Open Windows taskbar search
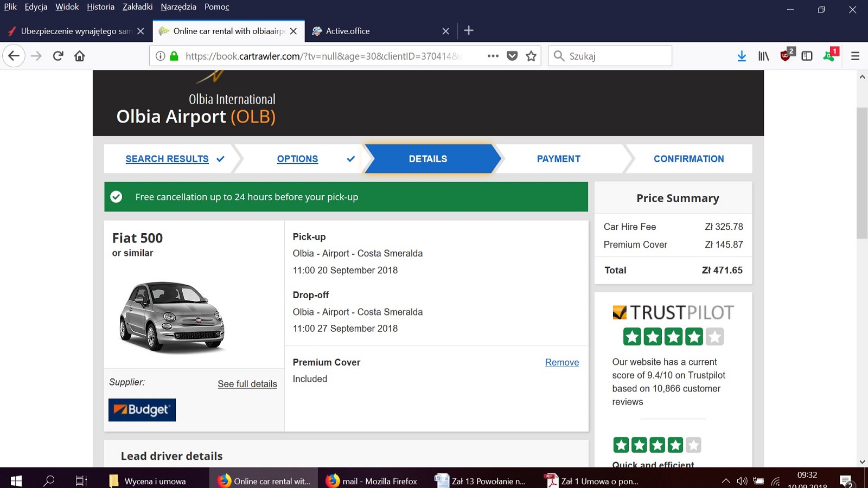This screenshot has height=488, width=868. pos(49,480)
